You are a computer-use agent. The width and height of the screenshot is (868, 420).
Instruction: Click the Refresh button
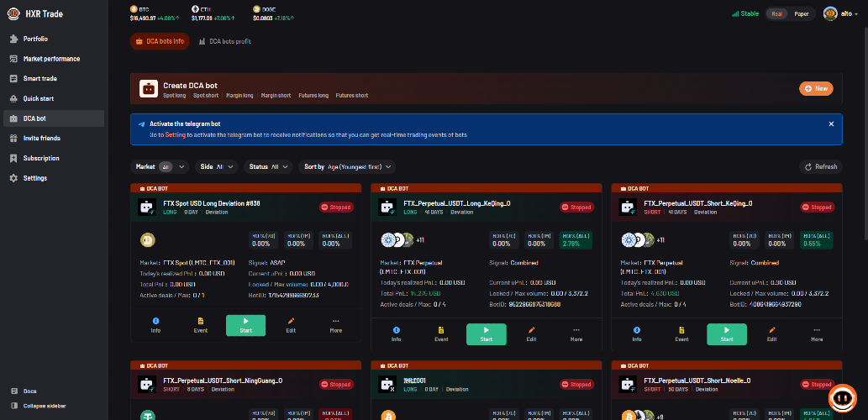[x=821, y=166]
